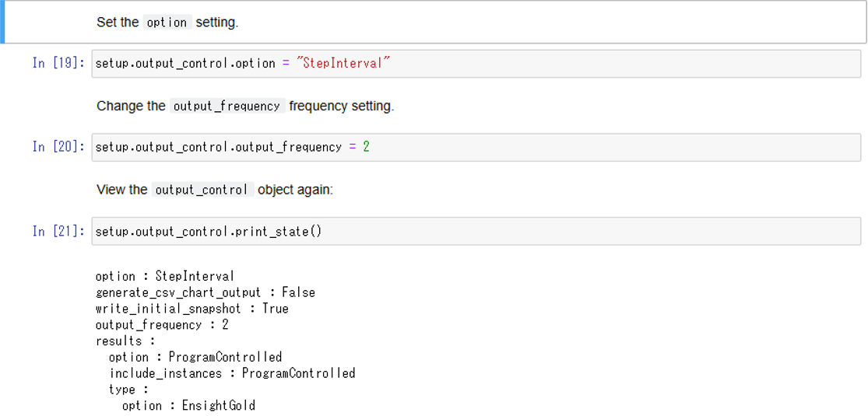Click the code cell setting option to StepInterval
The height and width of the screenshot is (416, 868).
coord(475,64)
